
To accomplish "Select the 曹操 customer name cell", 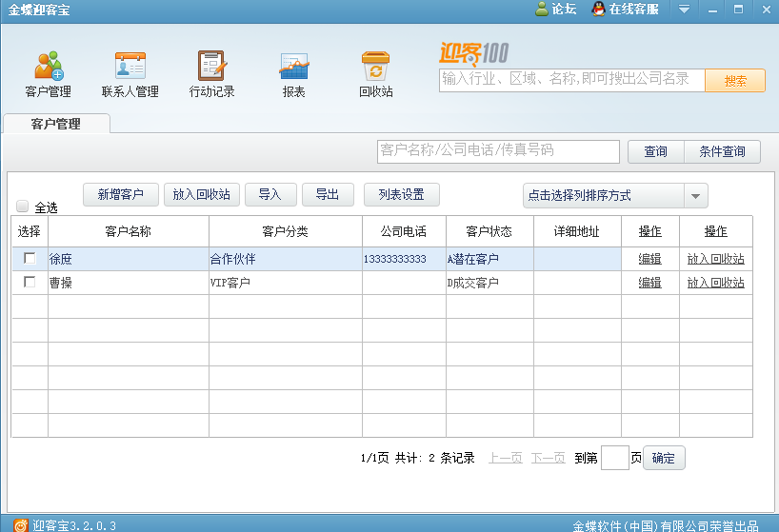I will (129, 283).
